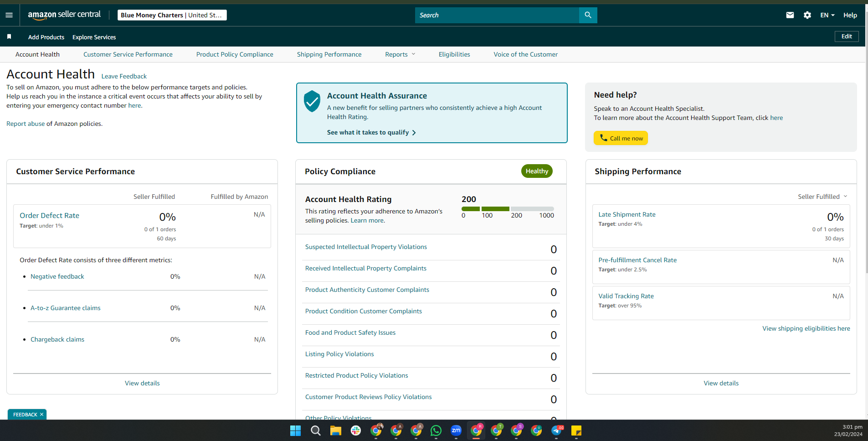Click the FEEDBACK tab label
Image resolution: width=868 pixels, height=441 pixels.
[25, 415]
